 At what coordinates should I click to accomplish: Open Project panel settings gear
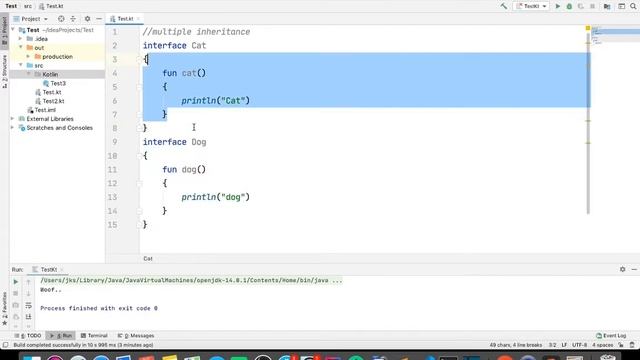point(87,19)
